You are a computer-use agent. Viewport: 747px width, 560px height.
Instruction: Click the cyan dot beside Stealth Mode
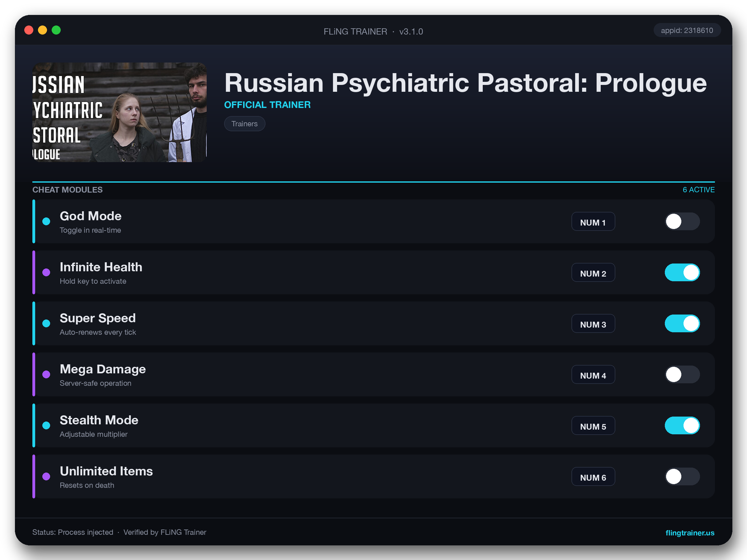point(46,425)
